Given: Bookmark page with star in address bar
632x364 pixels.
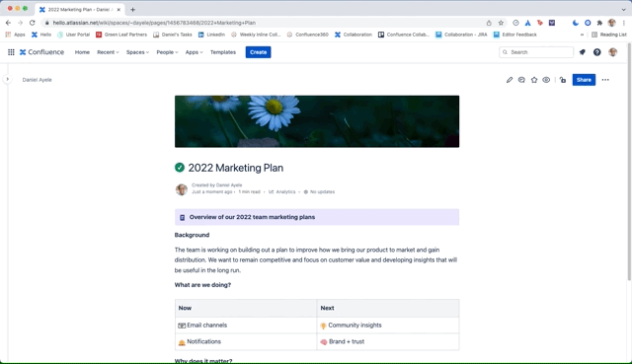Looking at the screenshot, I should pos(501,23).
